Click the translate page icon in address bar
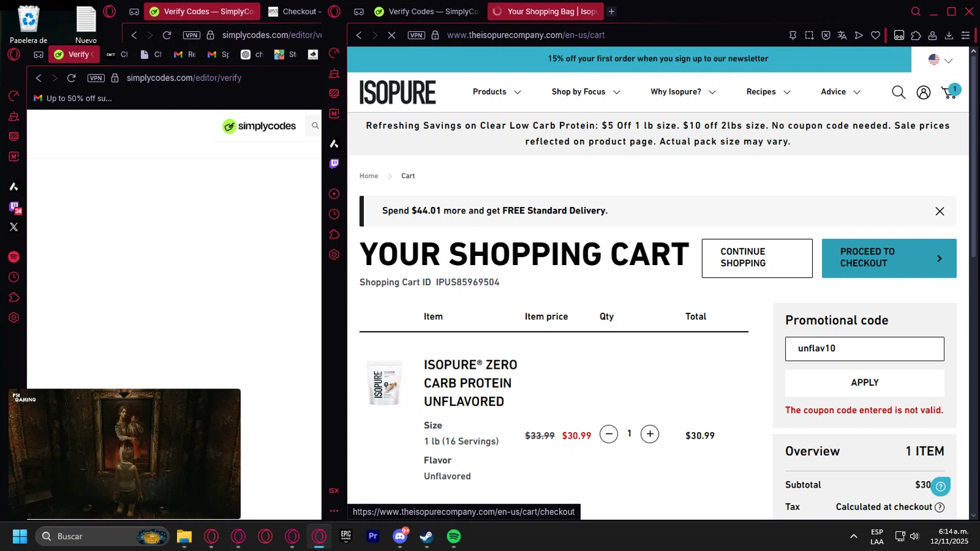Image resolution: width=980 pixels, height=551 pixels. click(842, 35)
